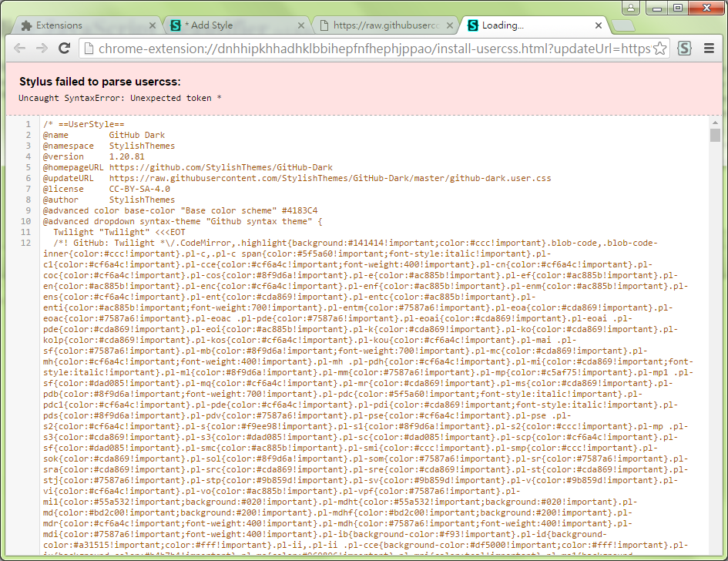Viewport: 728px width, 561px height.
Task: Click the Extensions tab puzzle icon
Action: tap(26, 25)
